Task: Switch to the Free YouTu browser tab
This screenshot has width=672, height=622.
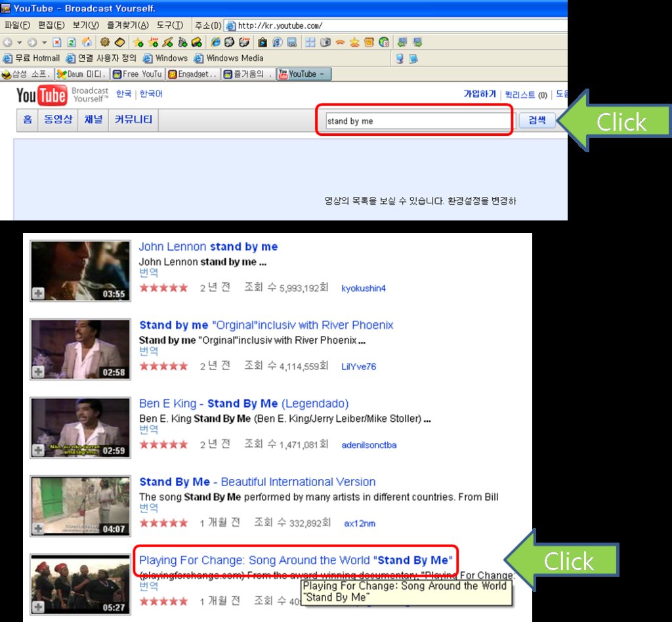Action: pos(138,74)
